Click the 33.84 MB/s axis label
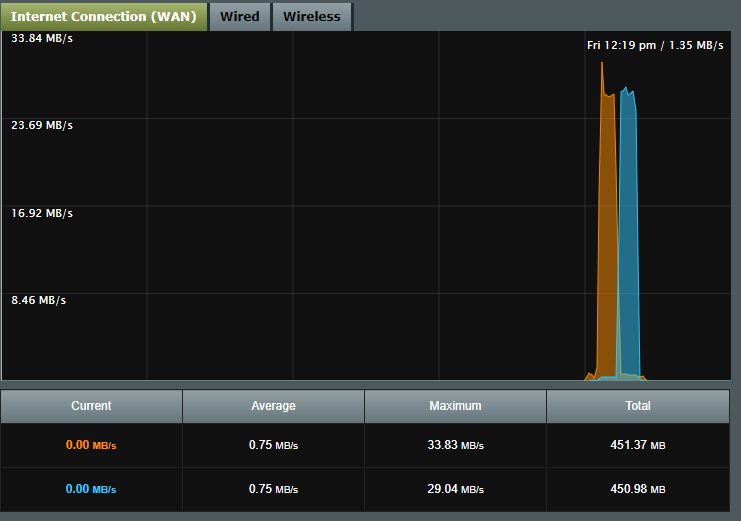The width and height of the screenshot is (741, 521). click(x=41, y=39)
